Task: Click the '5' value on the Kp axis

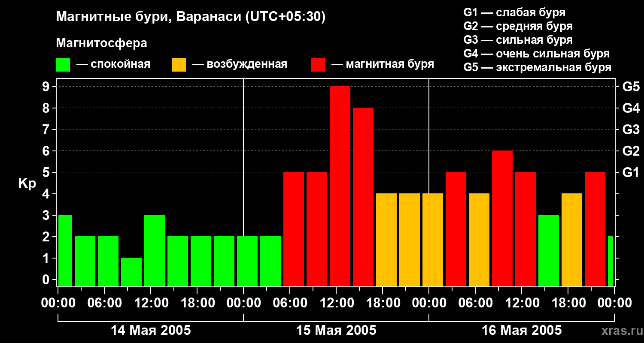Action: point(47,173)
